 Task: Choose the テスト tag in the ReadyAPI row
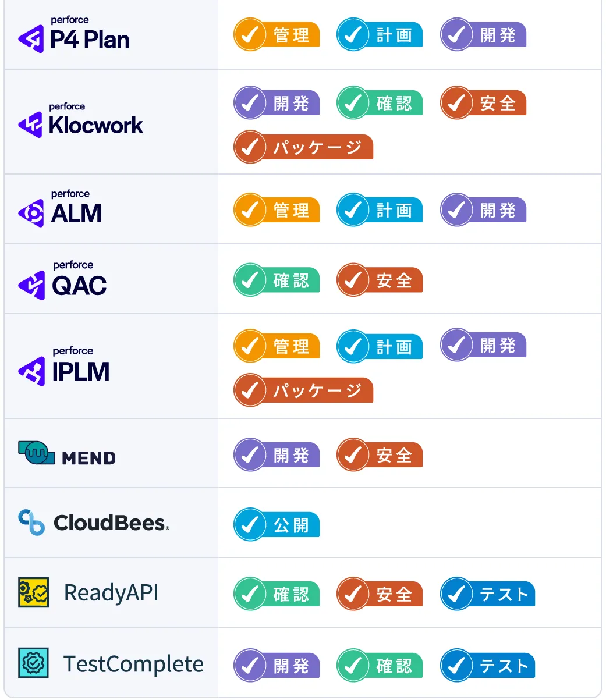(x=488, y=594)
